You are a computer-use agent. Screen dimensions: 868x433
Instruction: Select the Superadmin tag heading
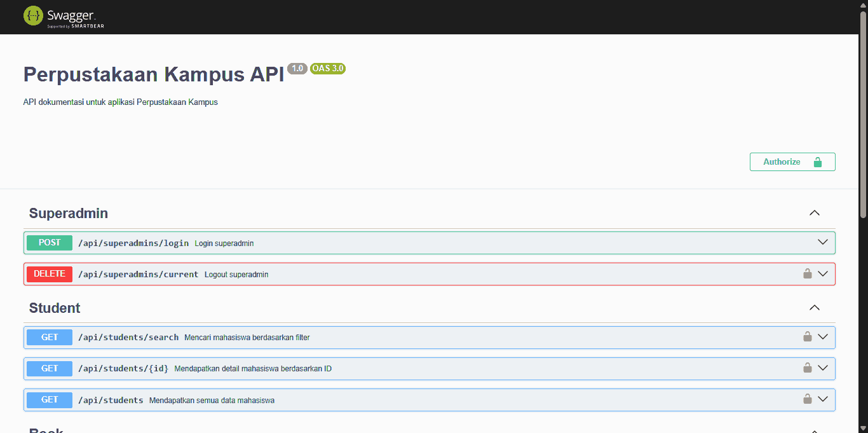69,214
